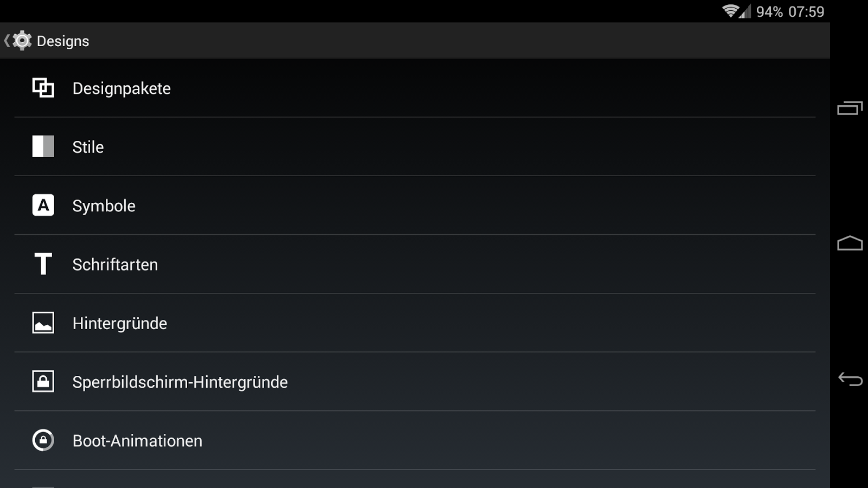This screenshot has height=488, width=868.
Task: Tap the Sperrbildschirm-Hintergründe lock icon
Action: click(43, 381)
